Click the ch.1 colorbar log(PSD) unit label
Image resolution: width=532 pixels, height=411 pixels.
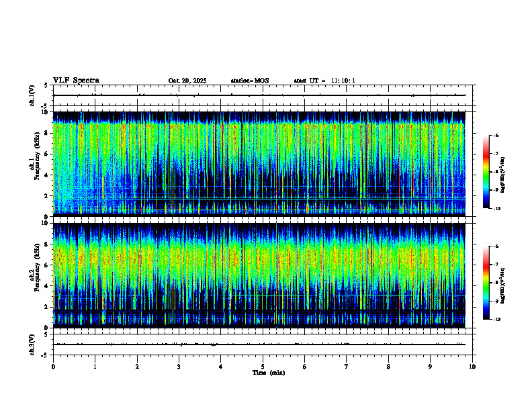[x=503, y=175]
